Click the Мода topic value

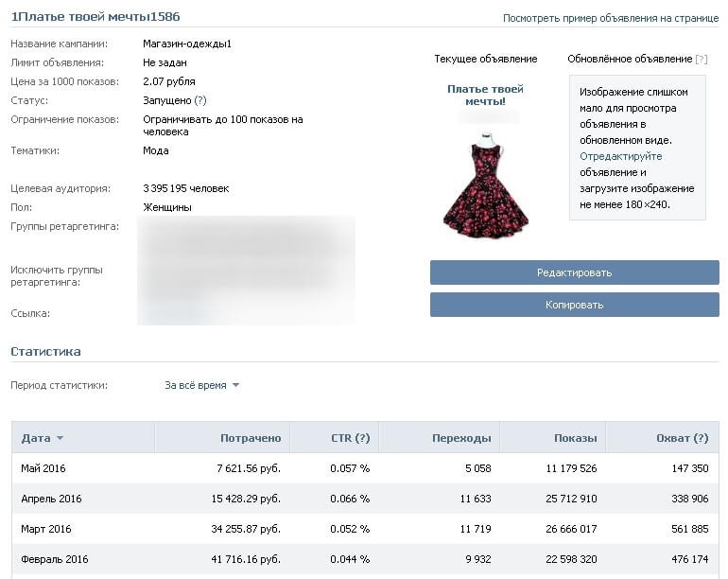[156, 150]
